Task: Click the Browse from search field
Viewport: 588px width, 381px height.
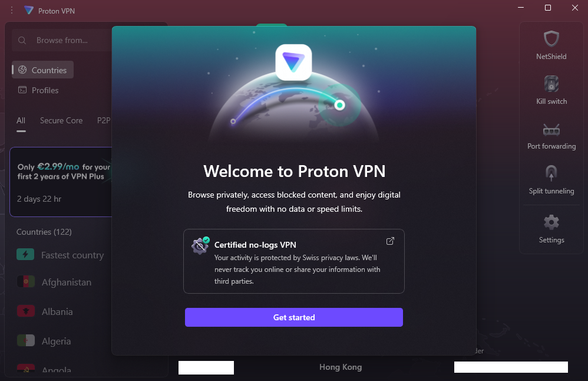Action: (x=62, y=40)
